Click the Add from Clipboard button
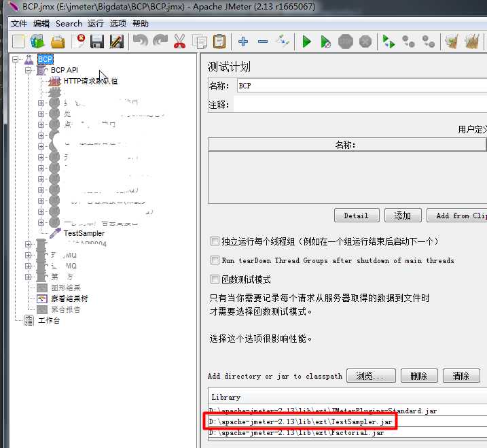This screenshot has height=448, width=487. 457,216
